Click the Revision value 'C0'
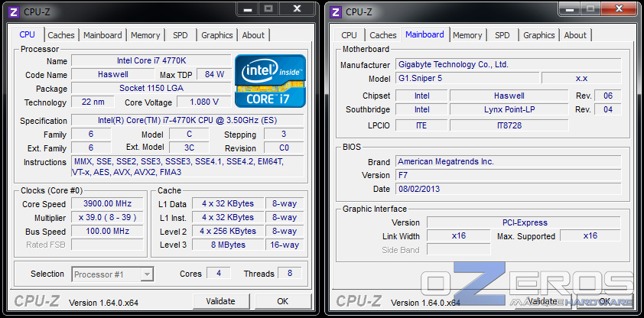 (284, 148)
